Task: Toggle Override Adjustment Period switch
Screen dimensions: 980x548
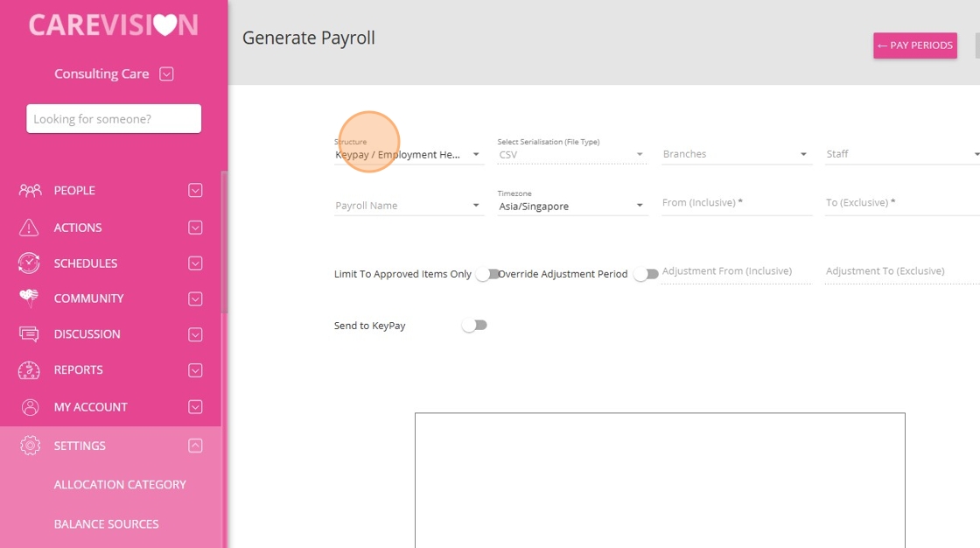Action: pyautogui.click(x=646, y=274)
